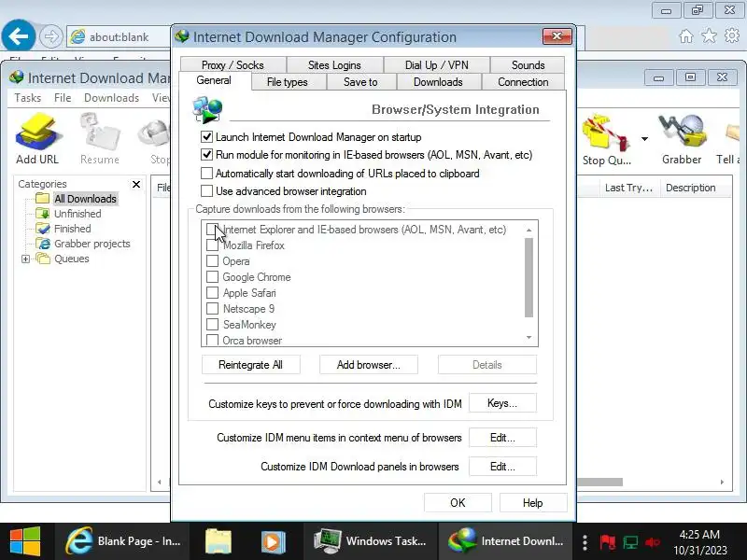Switch to the Sites Logins tab

point(334,64)
